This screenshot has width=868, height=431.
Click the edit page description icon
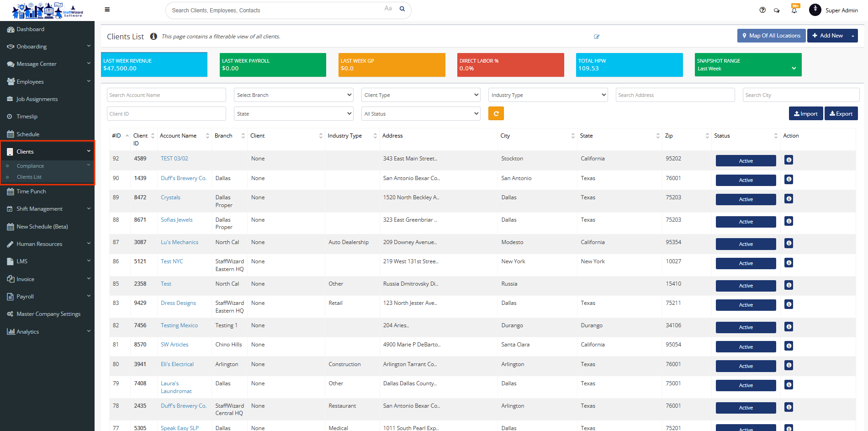[x=597, y=37]
